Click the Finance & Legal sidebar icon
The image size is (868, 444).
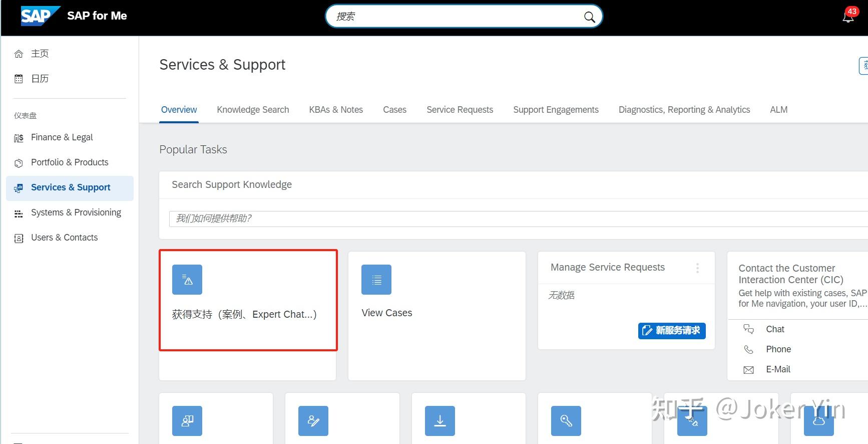[x=19, y=138]
